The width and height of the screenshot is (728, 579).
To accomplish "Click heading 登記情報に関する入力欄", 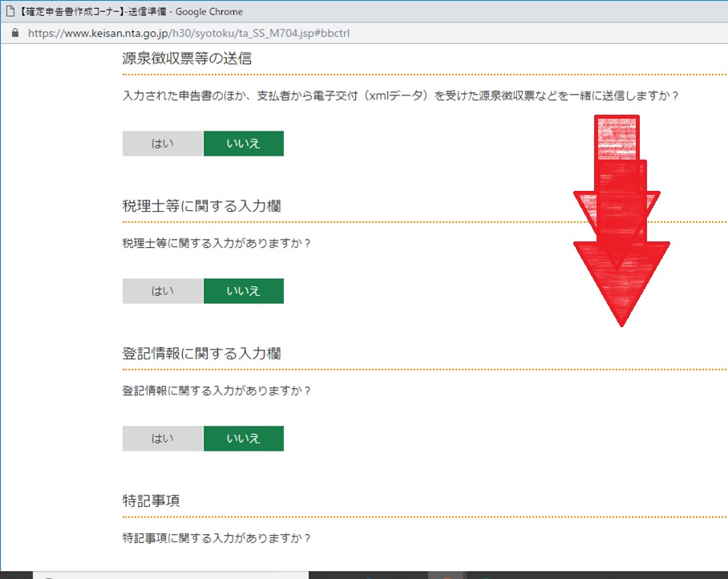I will point(201,354).
